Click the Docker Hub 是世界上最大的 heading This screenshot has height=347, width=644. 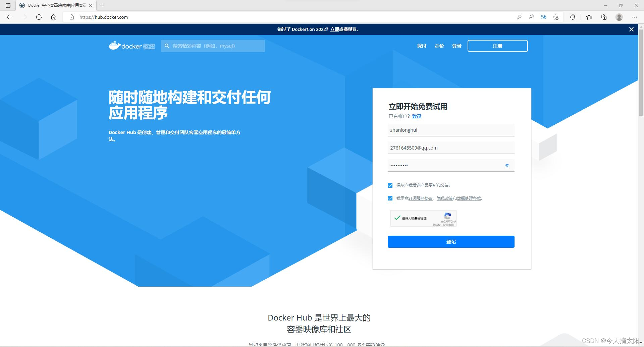coord(319,318)
